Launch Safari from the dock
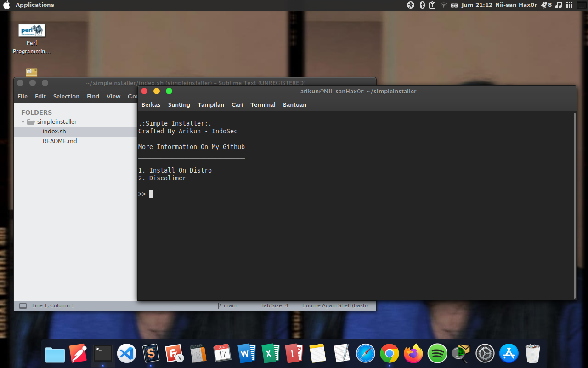 point(365,353)
